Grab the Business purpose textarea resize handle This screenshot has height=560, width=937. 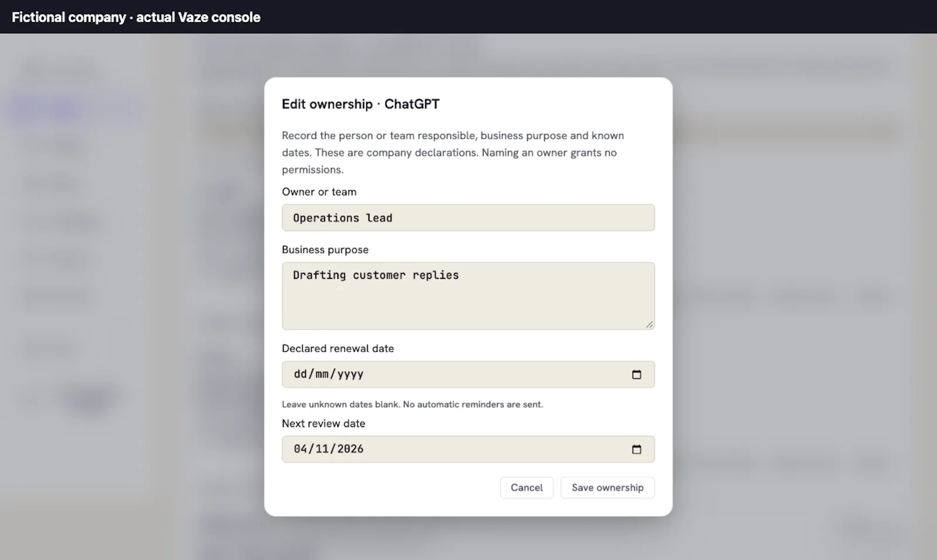click(649, 325)
